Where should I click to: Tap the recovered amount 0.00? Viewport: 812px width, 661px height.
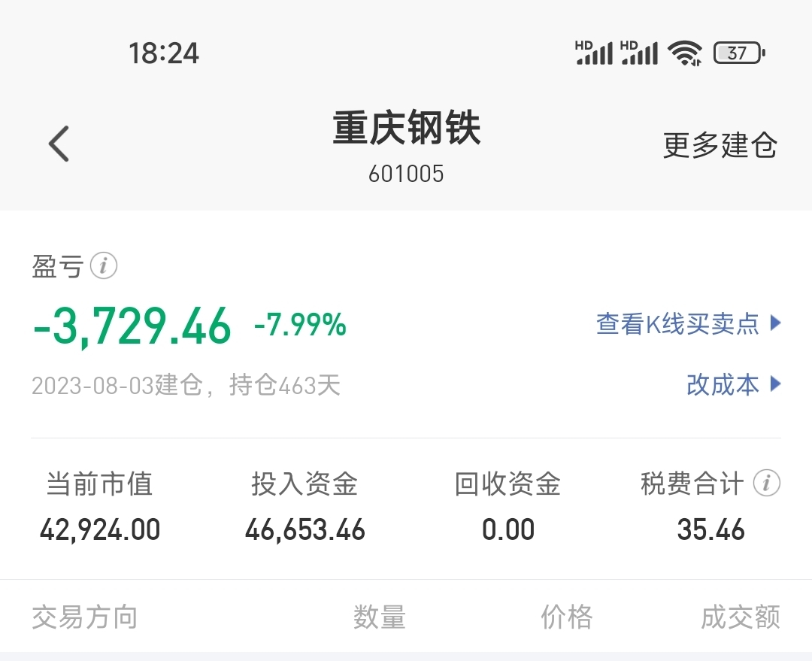pyautogui.click(x=508, y=530)
